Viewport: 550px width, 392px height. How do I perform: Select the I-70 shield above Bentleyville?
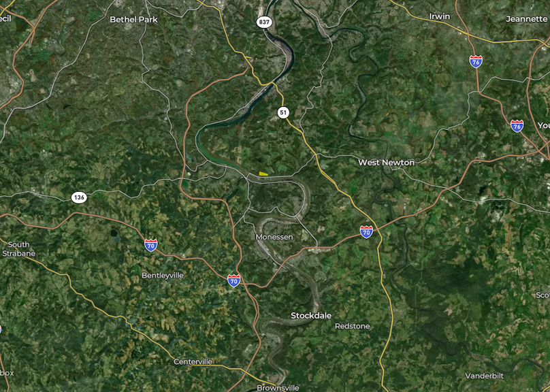151,245
